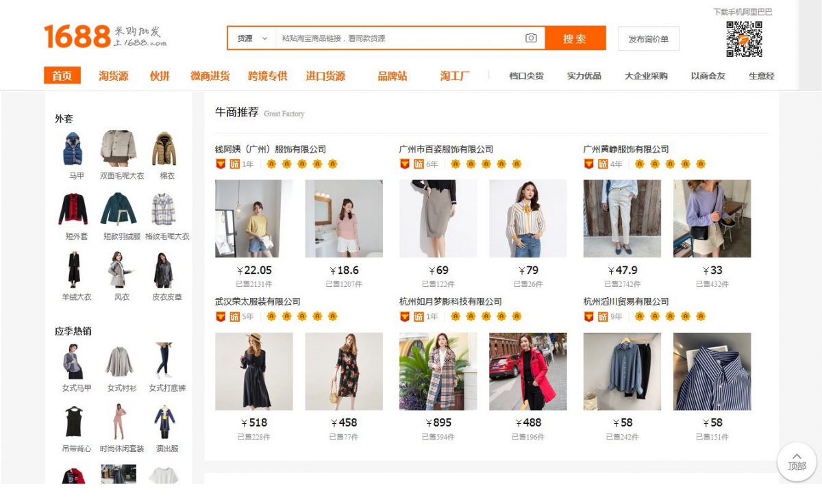
Task: Click the mobile app QR code
Action: tap(744, 39)
